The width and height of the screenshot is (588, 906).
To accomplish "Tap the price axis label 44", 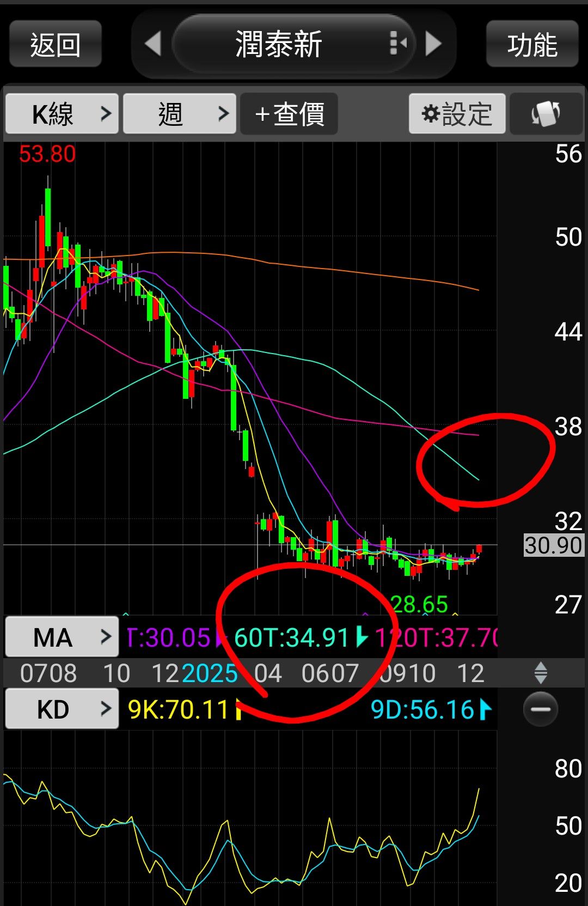I will pyautogui.click(x=568, y=332).
